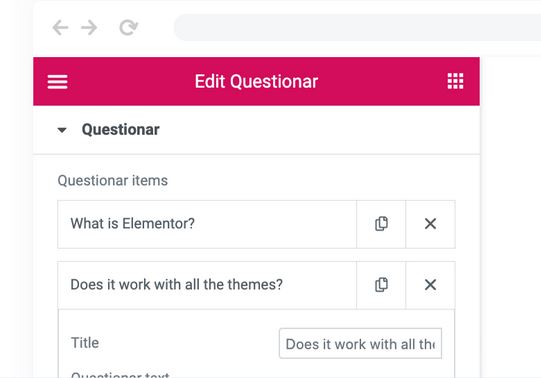
Task: Open the widgets grid panel
Action: (455, 81)
